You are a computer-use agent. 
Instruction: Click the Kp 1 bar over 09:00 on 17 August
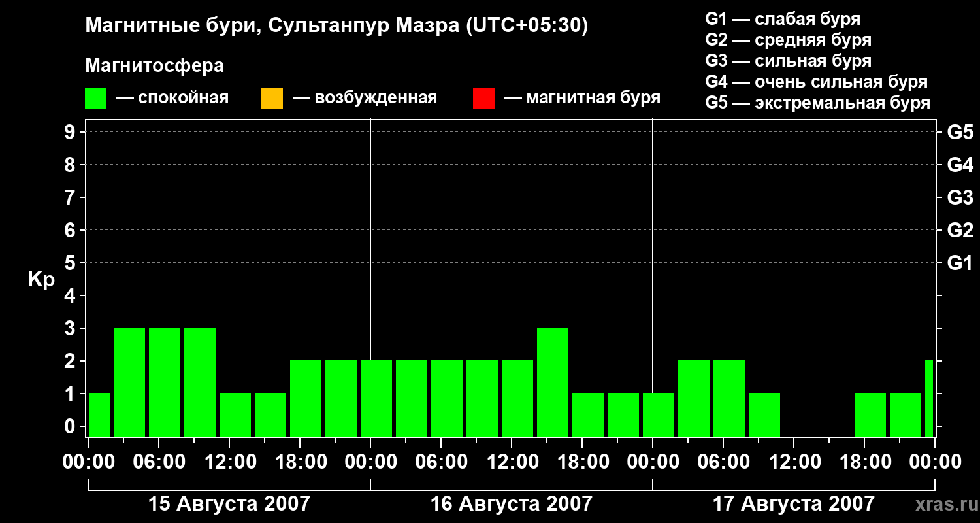click(x=764, y=414)
